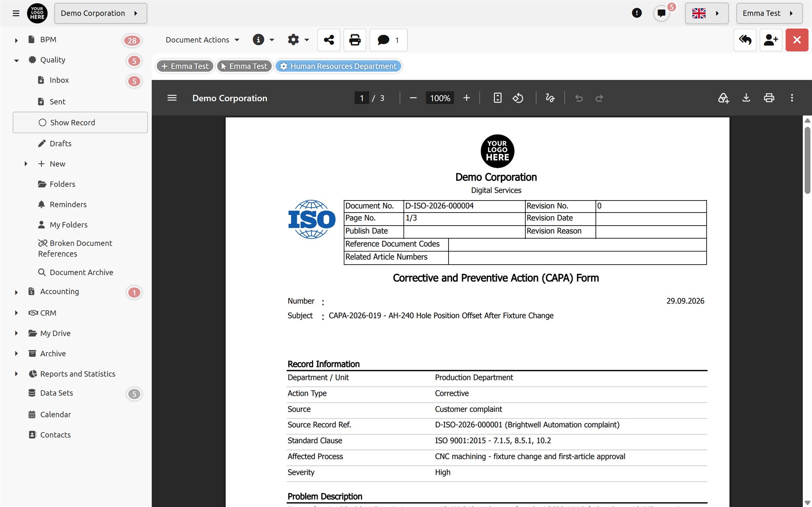Viewport: 812px width, 507px height.
Task: Expand the Accounting section
Action: click(16, 292)
